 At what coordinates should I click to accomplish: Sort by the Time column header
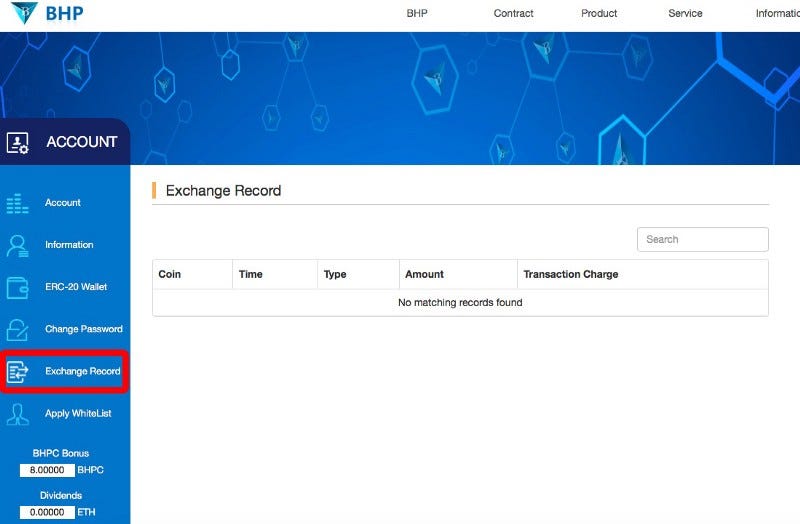pyautogui.click(x=275, y=275)
